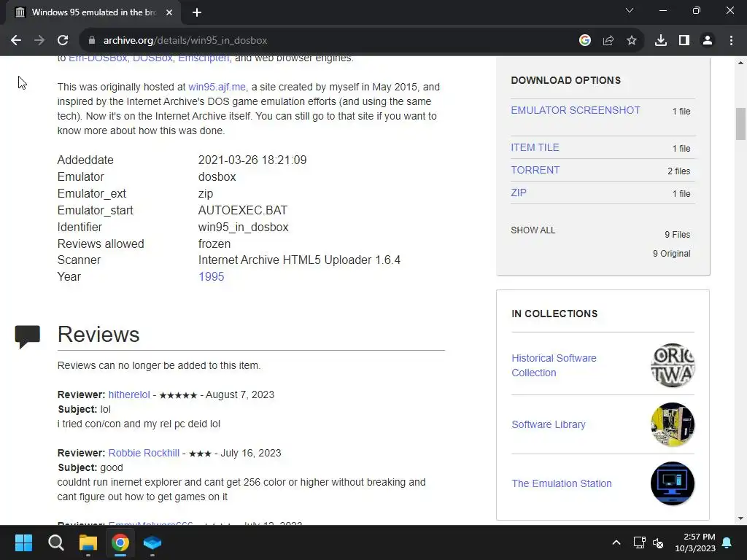
Task: Click Chrome icon in taskbar
Action: point(120,542)
